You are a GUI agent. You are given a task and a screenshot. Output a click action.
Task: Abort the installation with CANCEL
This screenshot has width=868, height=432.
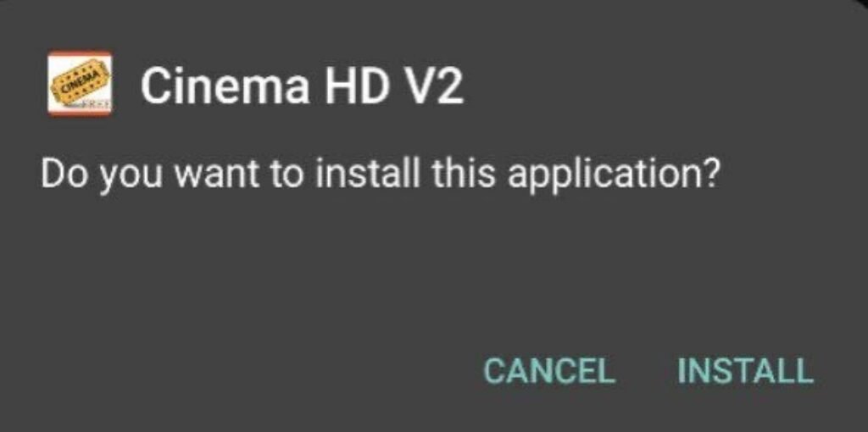click(548, 370)
